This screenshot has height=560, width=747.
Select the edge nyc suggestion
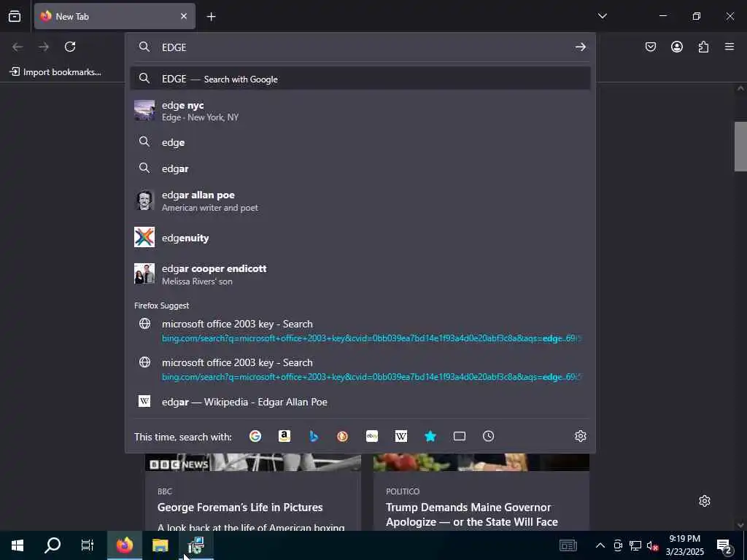point(360,111)
